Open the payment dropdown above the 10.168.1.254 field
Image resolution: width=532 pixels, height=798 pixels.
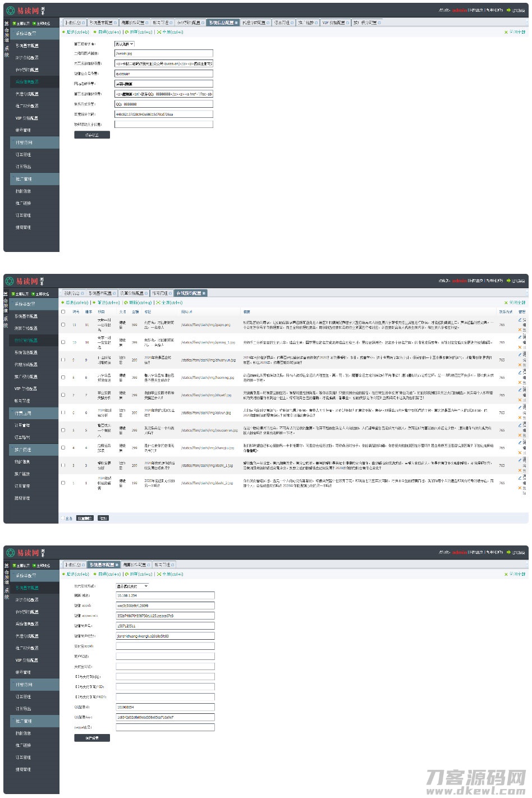click(x=132, y=586)
